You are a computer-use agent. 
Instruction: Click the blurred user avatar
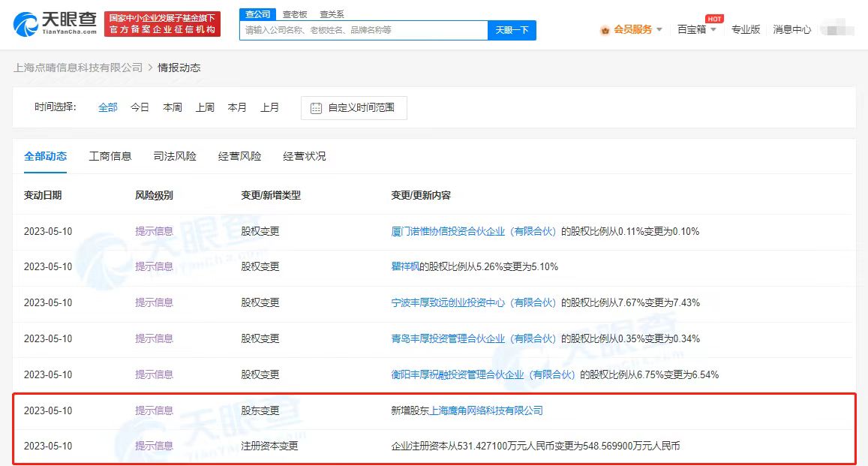click(x=836, y=29)
